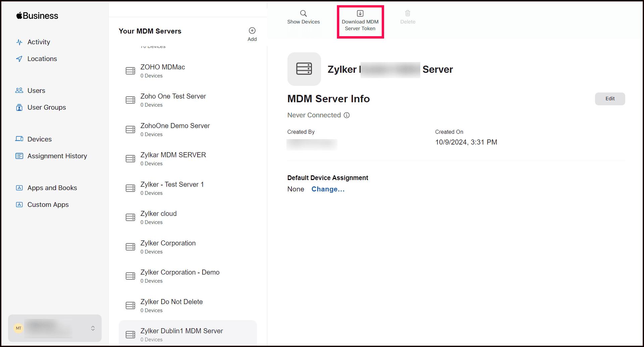This screenshot has height=347, width=644.
Task: Click the MT account avatar
Action: [18, 328]
